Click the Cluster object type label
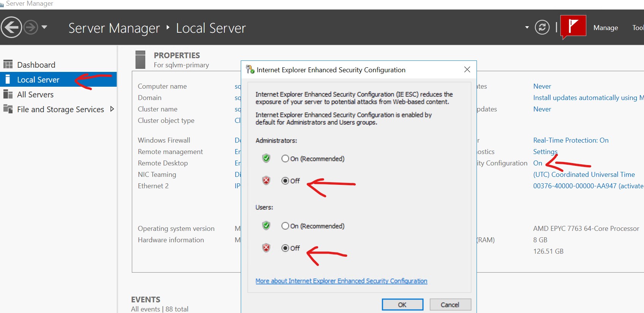The height and width of the screenshot is (313, 644). pyautogui.click(x=166, y=121)
